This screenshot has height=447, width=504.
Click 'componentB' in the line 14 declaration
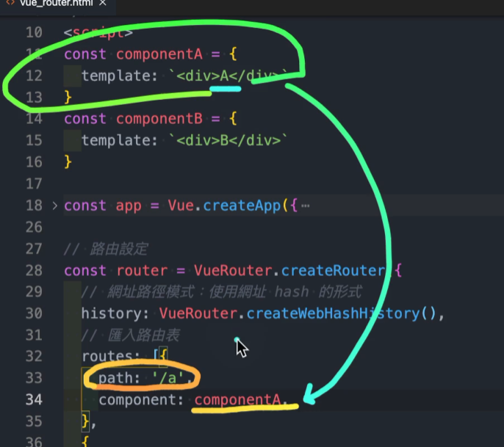(x=159, y=119)
